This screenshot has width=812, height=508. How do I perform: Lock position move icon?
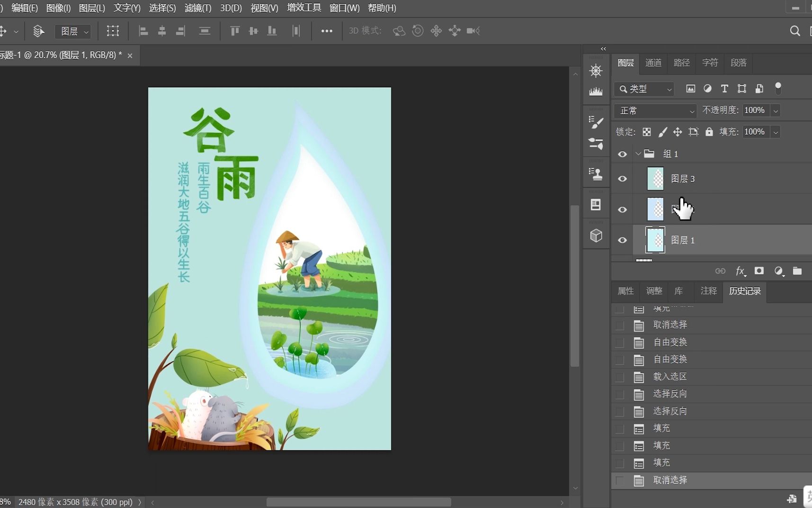pos(678,132)
